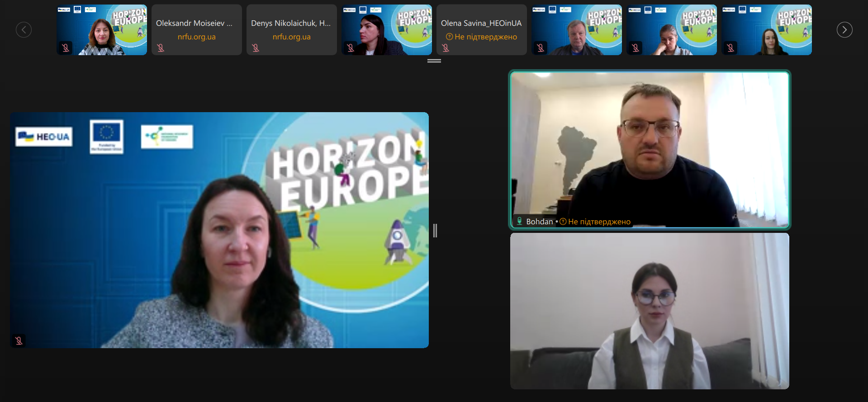Click the question mark icon next to Bohdan's name
The height and width of the screenshot is (402, 868).
(x=563, y=222)
